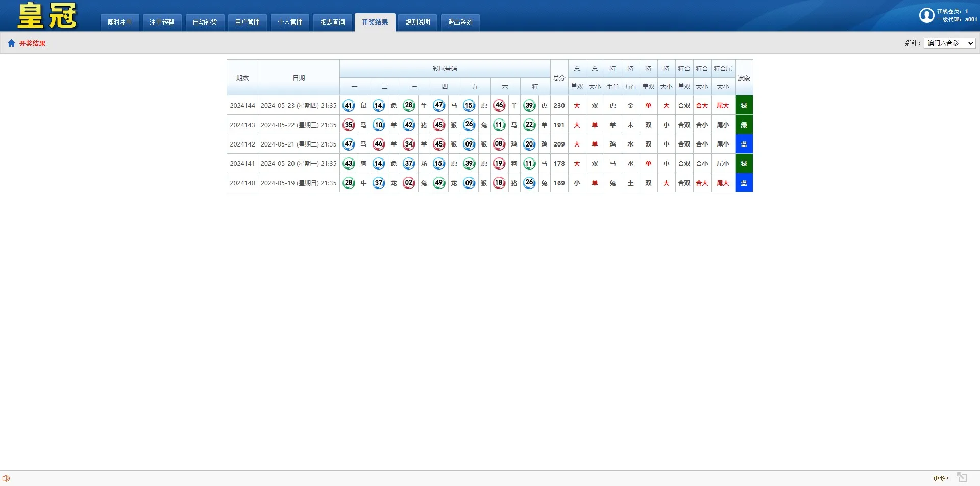
Task: Click first ball 28 in period 2024140
Action: pyautogui.click(x=349, y=183)
